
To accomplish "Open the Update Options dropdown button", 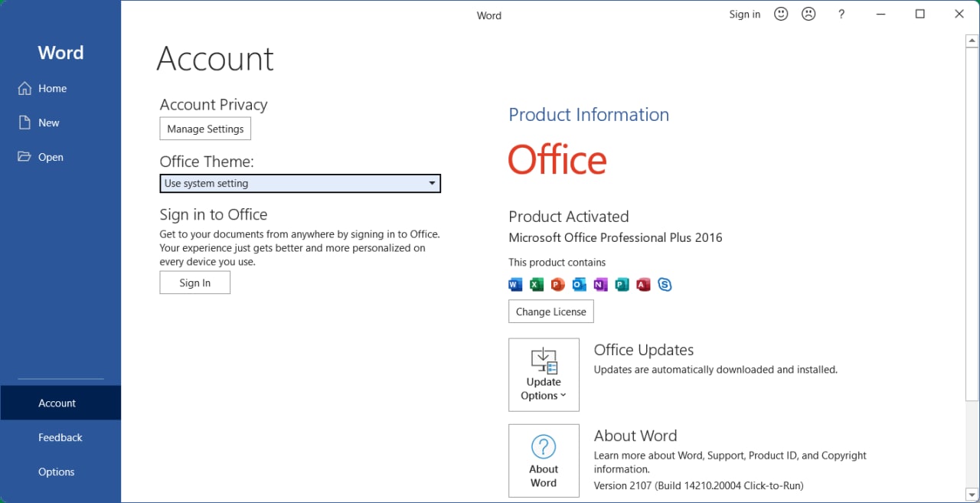I will [544, 375].
